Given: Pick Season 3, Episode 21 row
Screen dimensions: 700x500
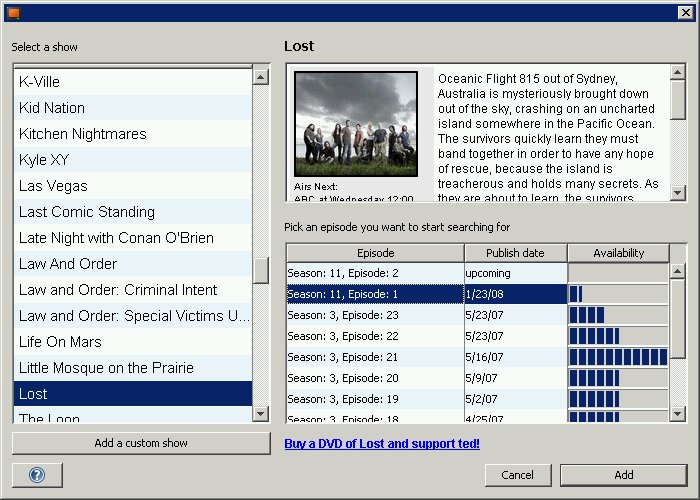Looking at the screenshot, I should point(373,357).
